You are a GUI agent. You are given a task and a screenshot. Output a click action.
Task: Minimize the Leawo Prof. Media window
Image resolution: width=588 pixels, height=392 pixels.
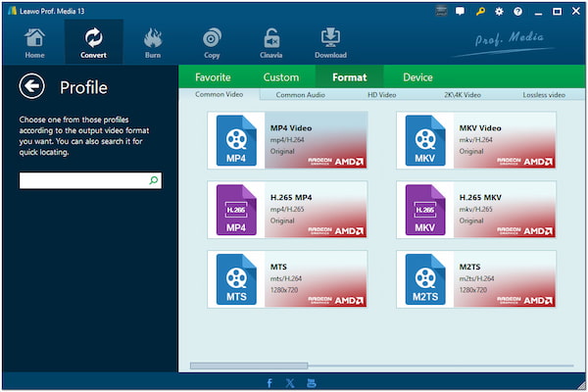(x=538, y=12)
